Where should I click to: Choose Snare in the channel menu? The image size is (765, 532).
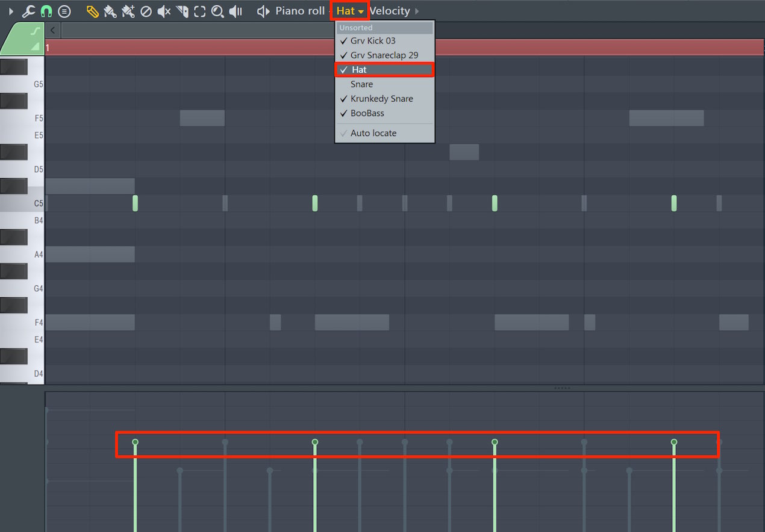[384, 84]
